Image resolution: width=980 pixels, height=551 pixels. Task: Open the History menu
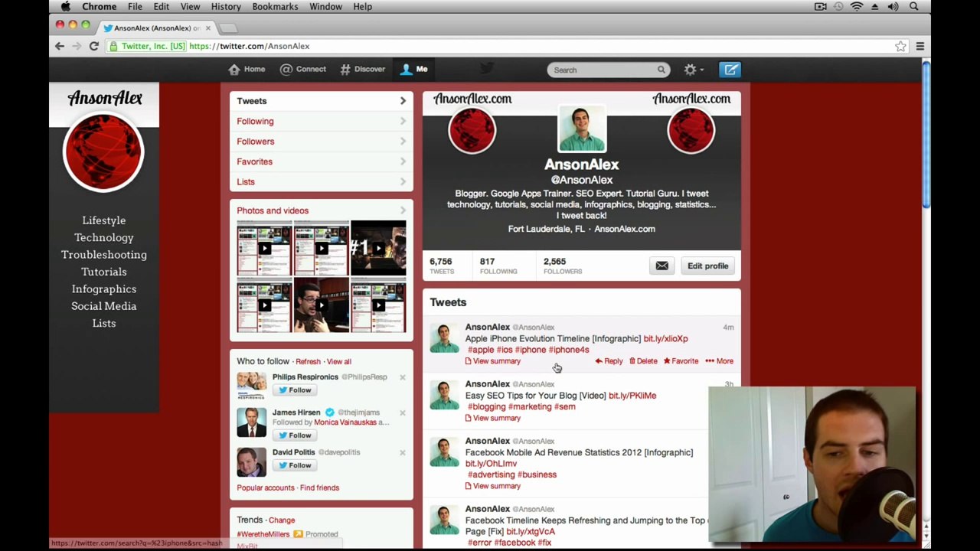[226, 7]
